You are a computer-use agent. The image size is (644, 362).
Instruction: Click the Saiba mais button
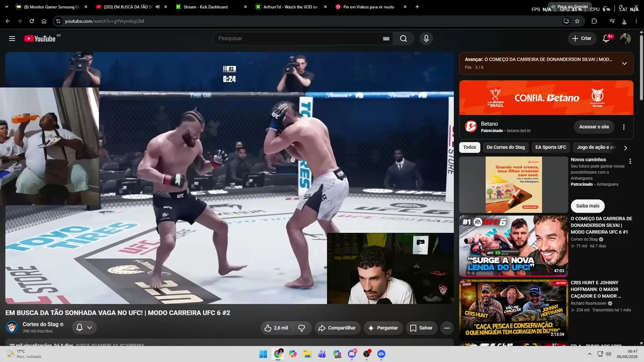coord(588,206)
